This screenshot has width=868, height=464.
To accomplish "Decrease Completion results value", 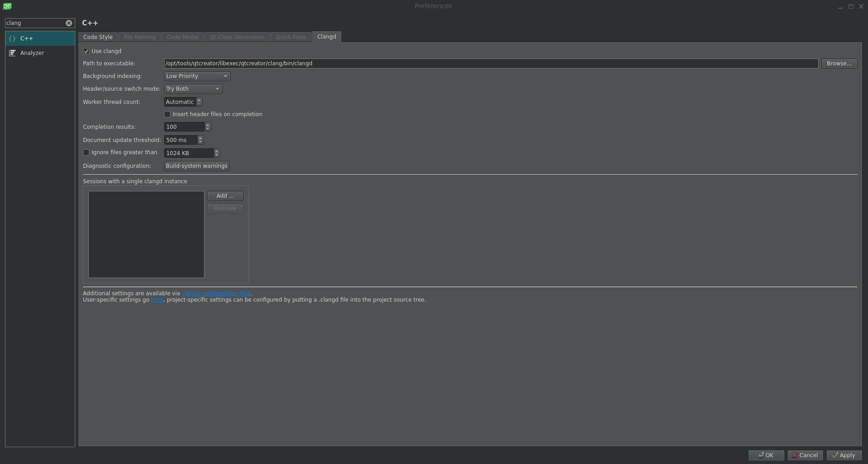I will click(208, 129).
